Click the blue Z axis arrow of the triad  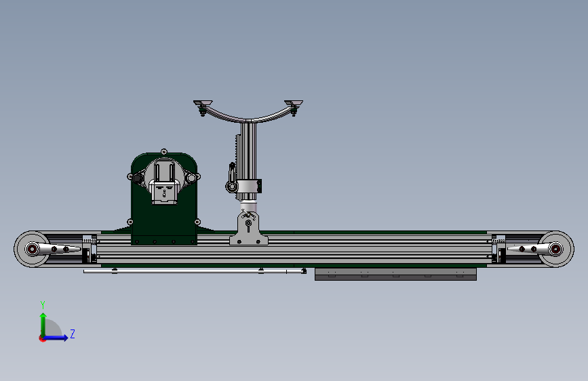click(56, 338)
